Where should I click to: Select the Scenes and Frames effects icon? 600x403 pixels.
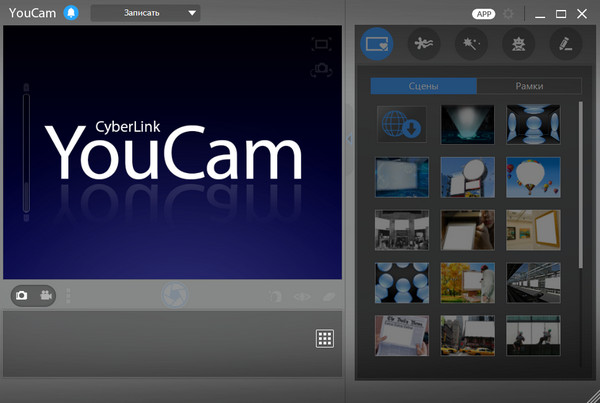click(x=377, y=44)
